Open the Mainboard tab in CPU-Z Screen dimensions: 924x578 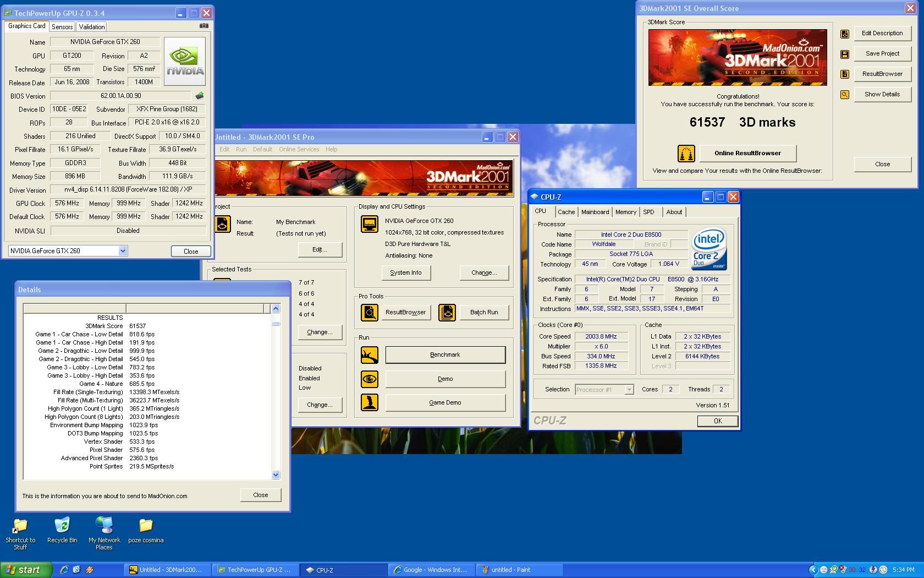pos(595,212)
